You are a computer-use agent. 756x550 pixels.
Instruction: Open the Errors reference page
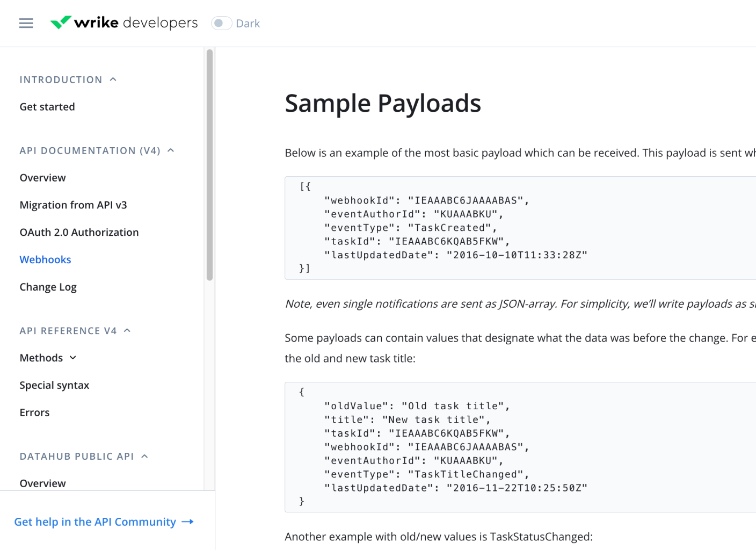pyautogui.click(x=34, y=412)
